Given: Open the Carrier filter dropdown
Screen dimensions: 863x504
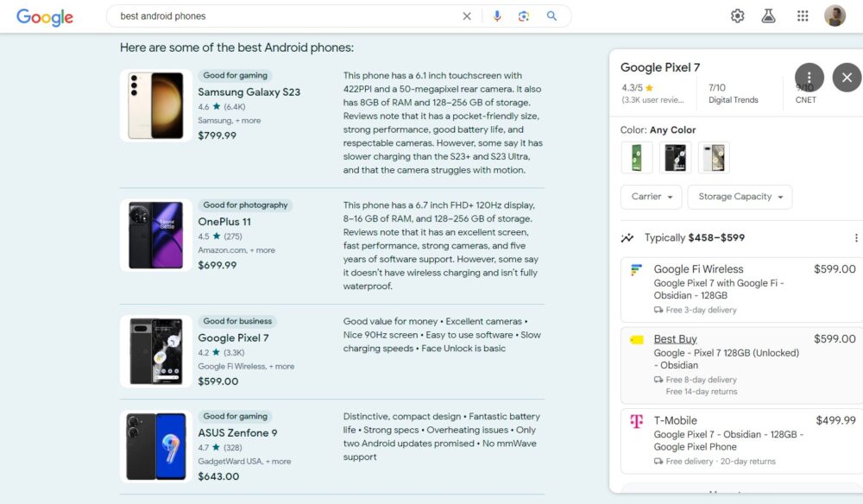Looking at the screenshot, I should 651,197.
